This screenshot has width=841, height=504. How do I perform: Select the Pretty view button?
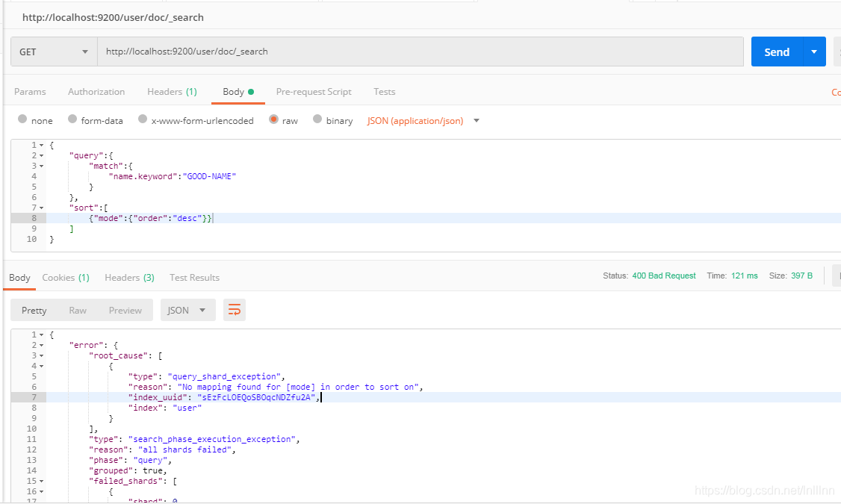click(34, 310)
